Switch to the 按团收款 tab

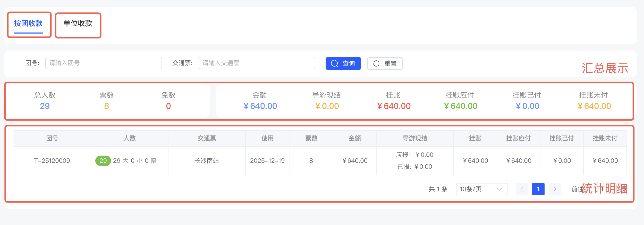pyautogui.click(x=28, y=24)
